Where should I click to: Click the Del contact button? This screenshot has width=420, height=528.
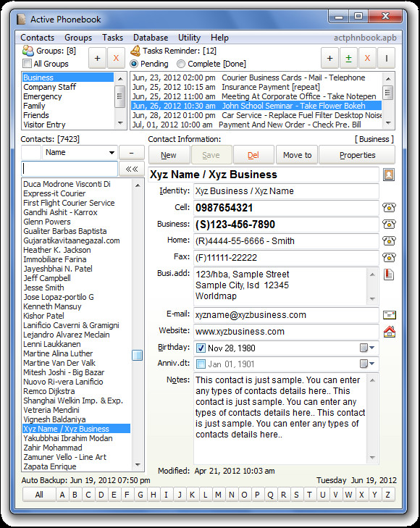[x=253, y=155]
